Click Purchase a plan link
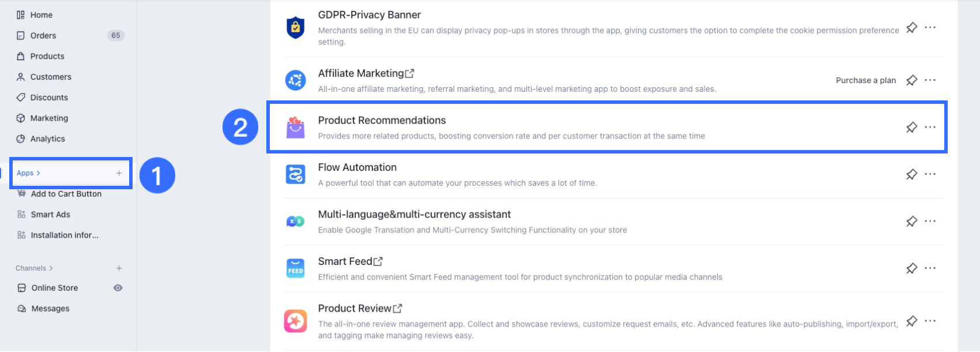Viewport: 980px width, 352px height. coord(866,80)
